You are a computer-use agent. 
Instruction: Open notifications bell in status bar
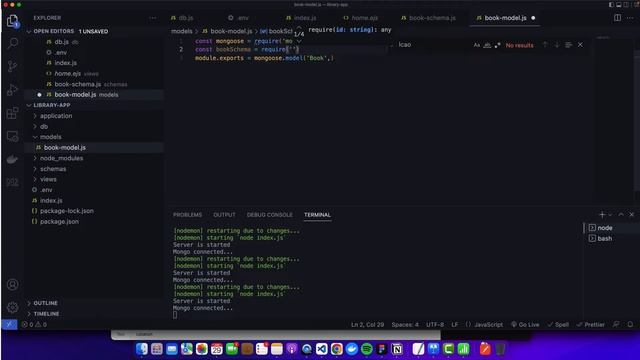tap(630, 324)
